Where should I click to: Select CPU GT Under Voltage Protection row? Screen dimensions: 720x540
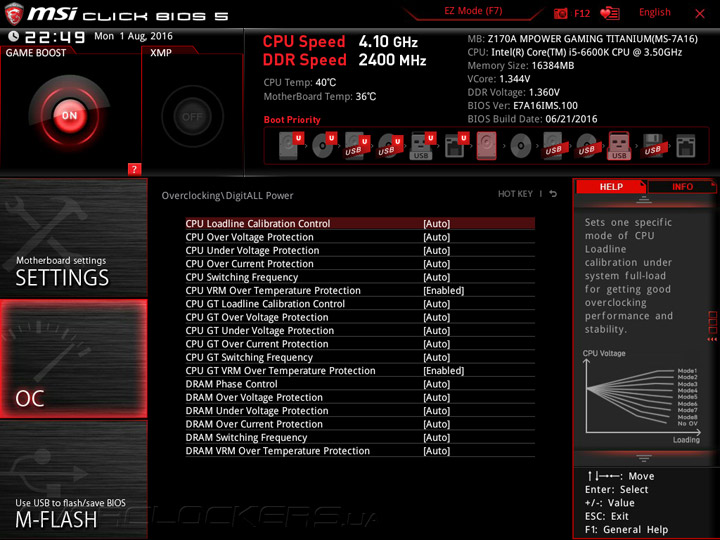[360, 330]
